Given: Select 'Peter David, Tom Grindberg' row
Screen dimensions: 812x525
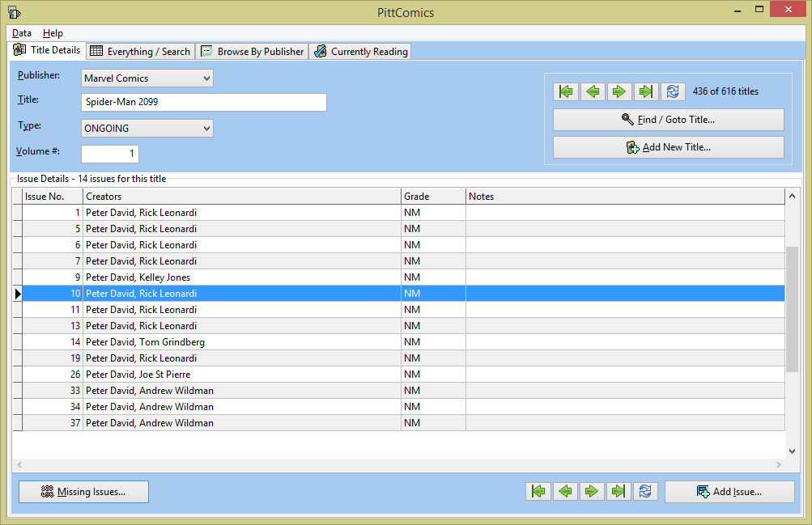Looking at the screenshot, I should 242,342.
